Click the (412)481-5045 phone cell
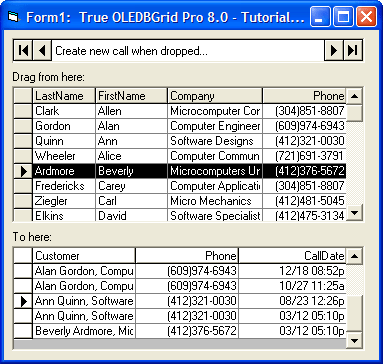This screenshot has width=383, height=364. pos(304,201)
